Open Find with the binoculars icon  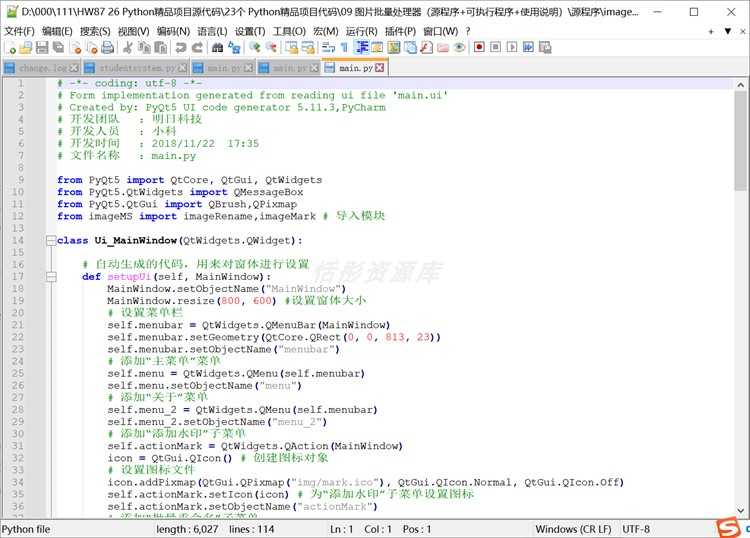pyautogui.click(x=217, y=47)
